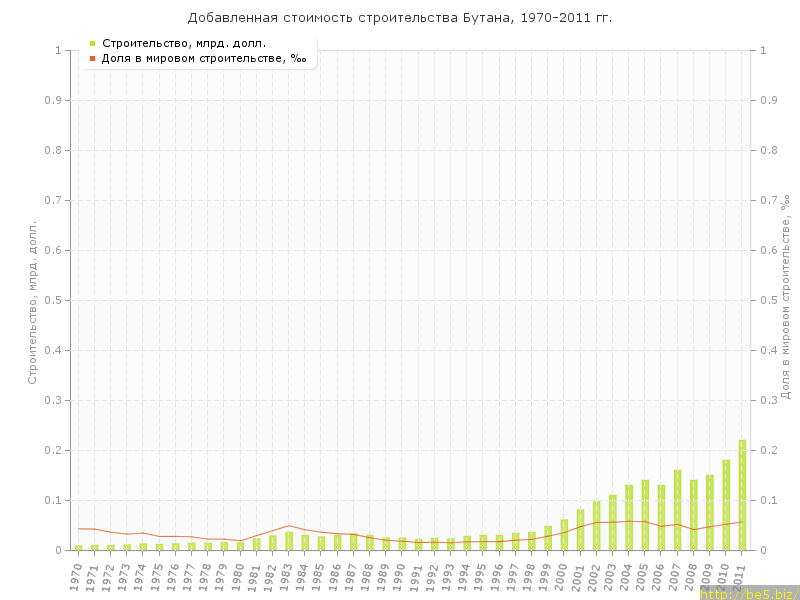The width and height of the screenshot is (800, 600).
Task: Select the 2007 green bar
Action: pyautogui.click(x=677, y=510)
